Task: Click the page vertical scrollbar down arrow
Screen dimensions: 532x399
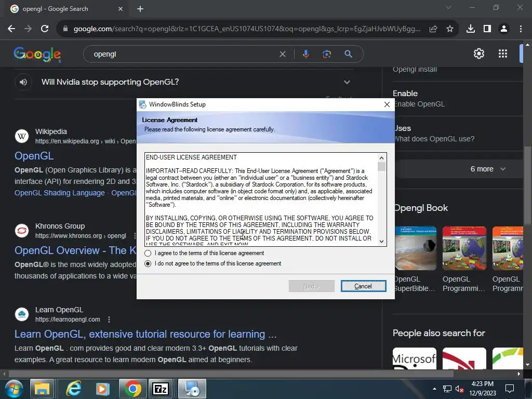Action: [x=527, y=365]
